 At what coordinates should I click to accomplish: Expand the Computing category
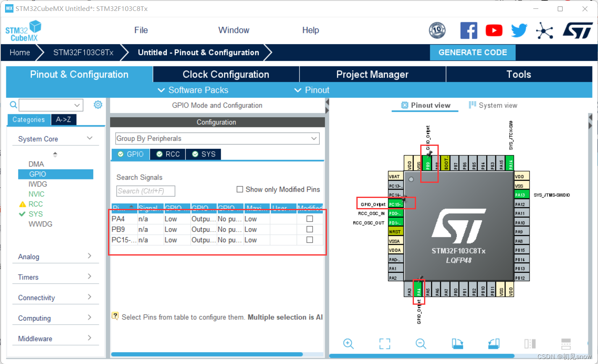(90, 317)
